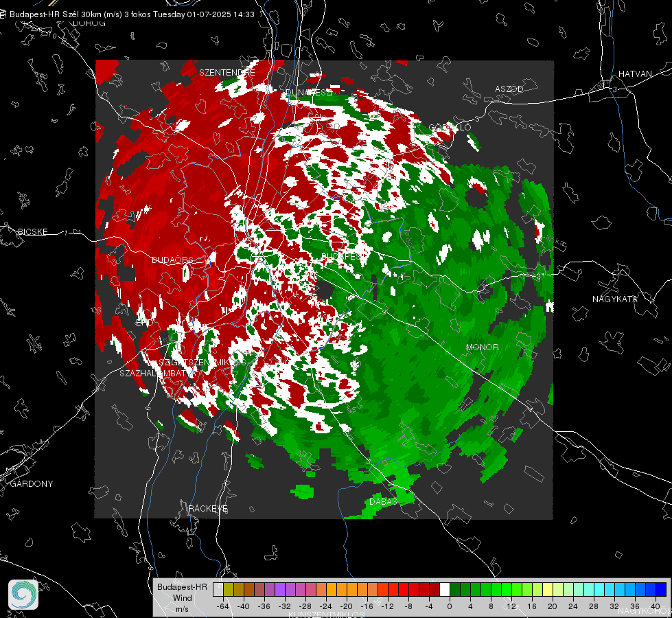Click the ASZOD city label
The image size is (672, 618).
point(509,89)
